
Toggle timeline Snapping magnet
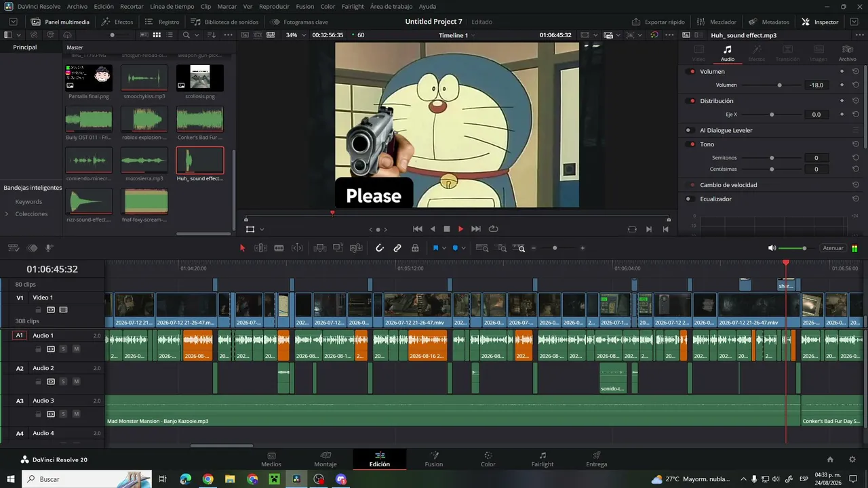coord(380,248)
